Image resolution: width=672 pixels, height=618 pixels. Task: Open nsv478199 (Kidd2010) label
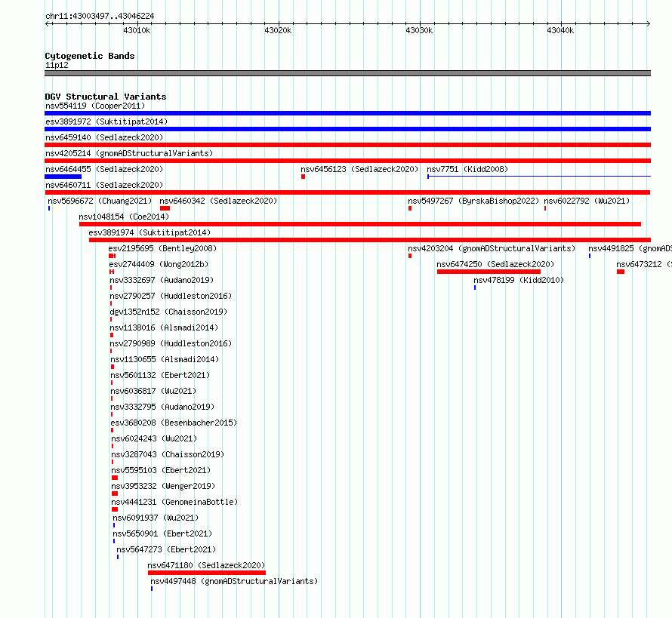(x=519, y=280)
